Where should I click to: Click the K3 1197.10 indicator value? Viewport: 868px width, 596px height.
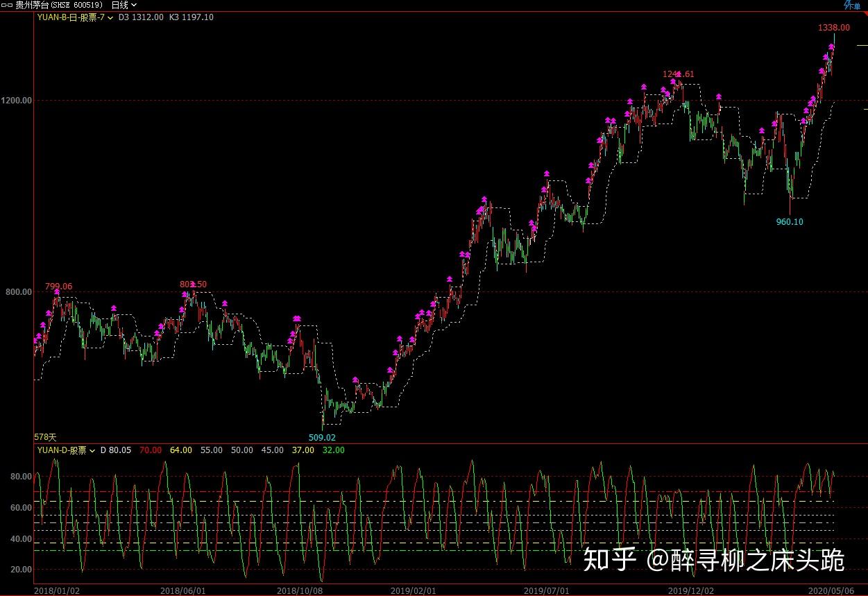pyautogui.click(x=192, y=17)
